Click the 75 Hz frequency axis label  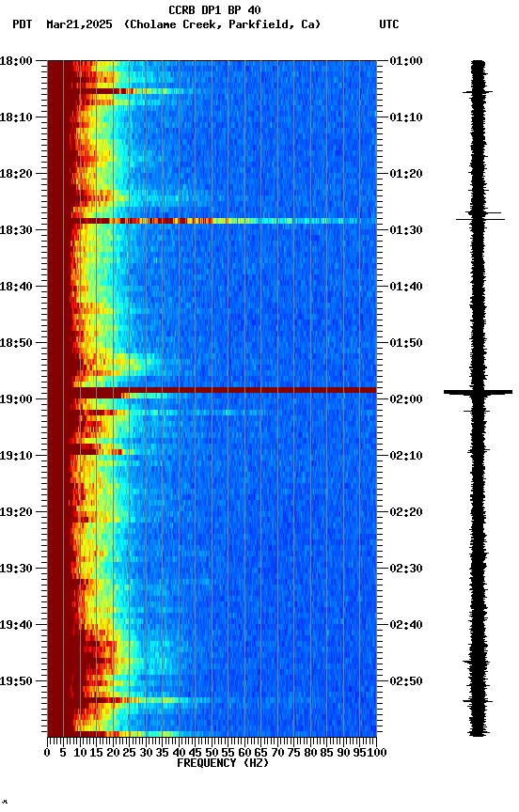tap(293, 753)
